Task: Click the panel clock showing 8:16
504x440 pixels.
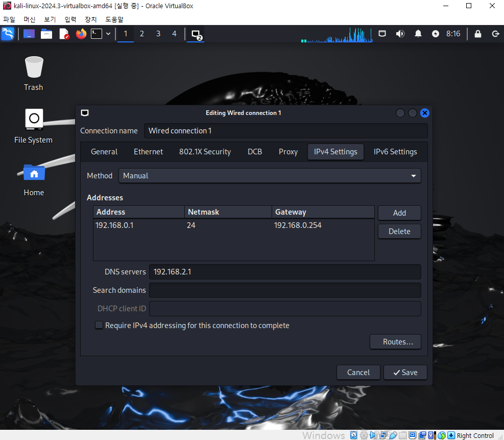Action: [453, 33]
